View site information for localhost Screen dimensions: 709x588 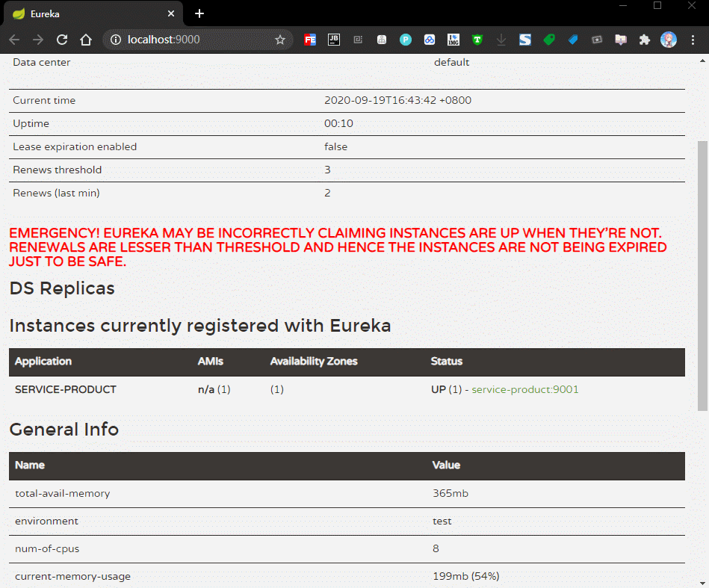tap(116, 40)
